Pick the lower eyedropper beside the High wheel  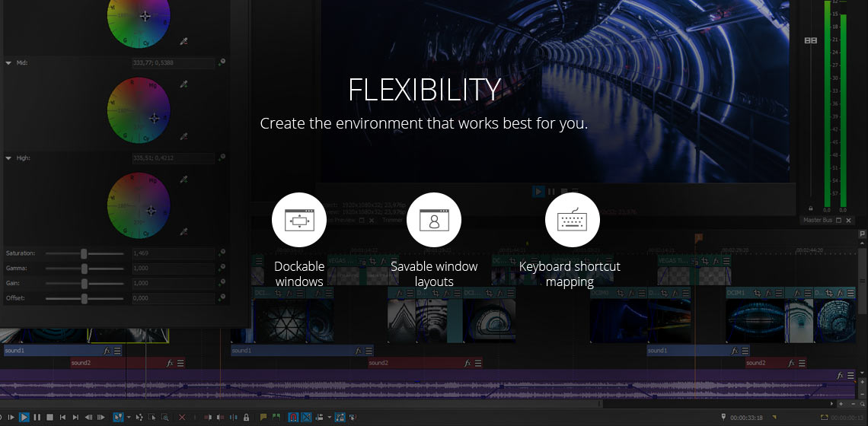click(183, 231)
